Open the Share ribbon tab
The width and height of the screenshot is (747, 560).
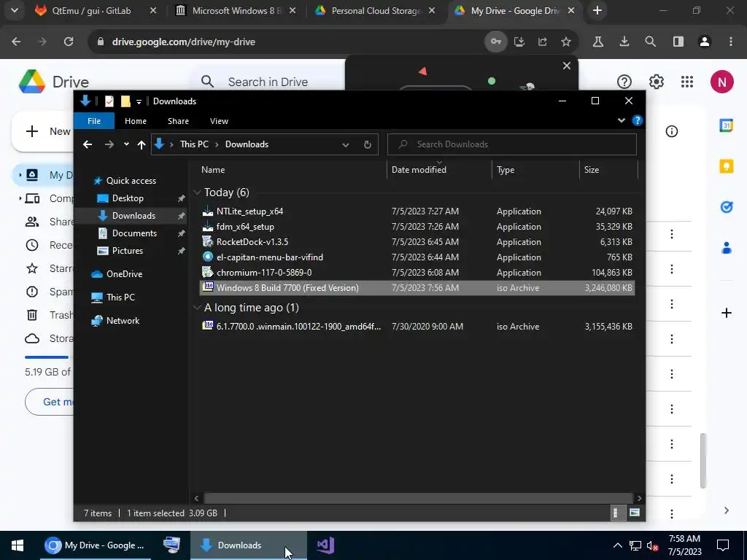(178, 121)
